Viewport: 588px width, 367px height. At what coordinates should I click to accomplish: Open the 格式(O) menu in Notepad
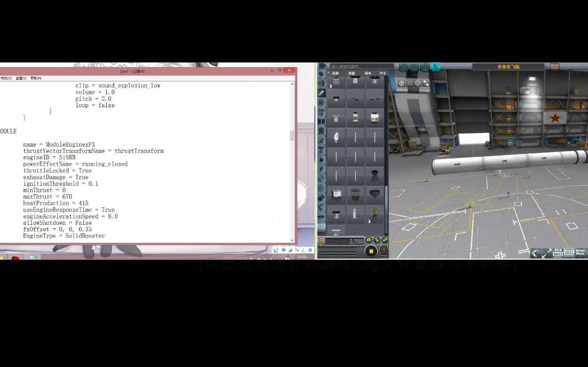pyautogui.click(x=6, y=78)
